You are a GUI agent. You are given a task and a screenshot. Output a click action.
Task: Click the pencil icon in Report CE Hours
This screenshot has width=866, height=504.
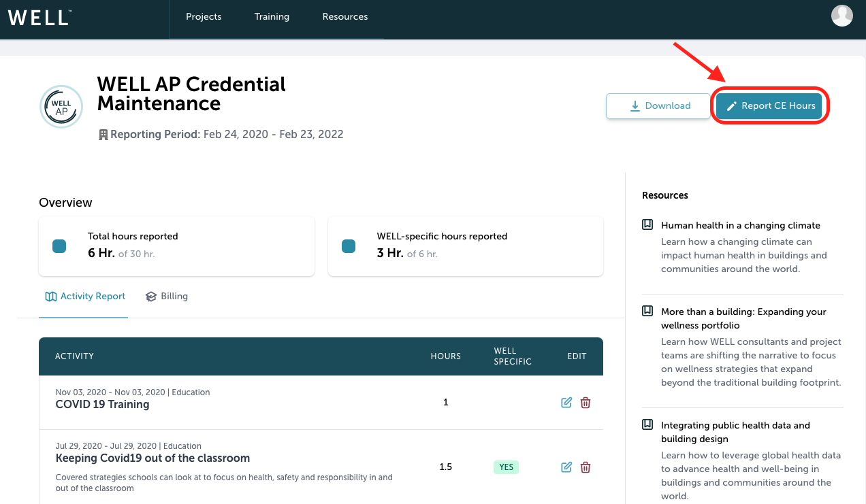pos(732,106)
